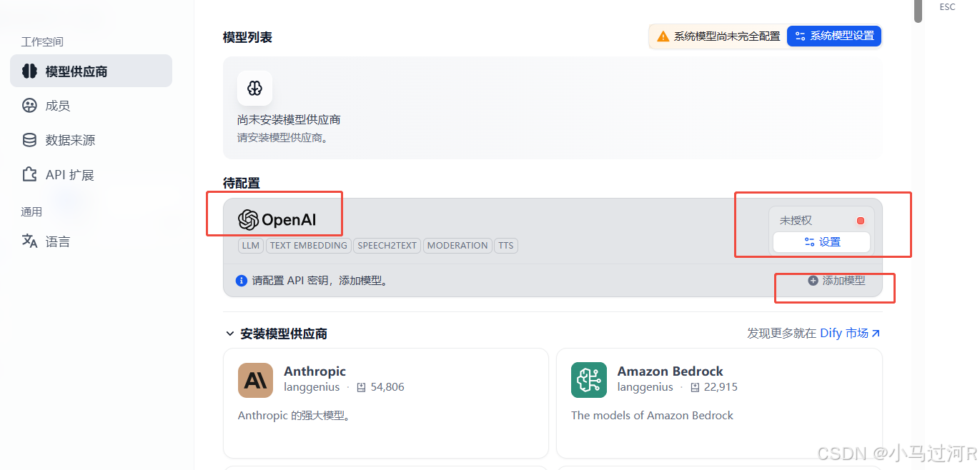This screenshot has width=980, height=470.
Task: Click the brain icon beside 模型供应商
Action: (29, 71)
